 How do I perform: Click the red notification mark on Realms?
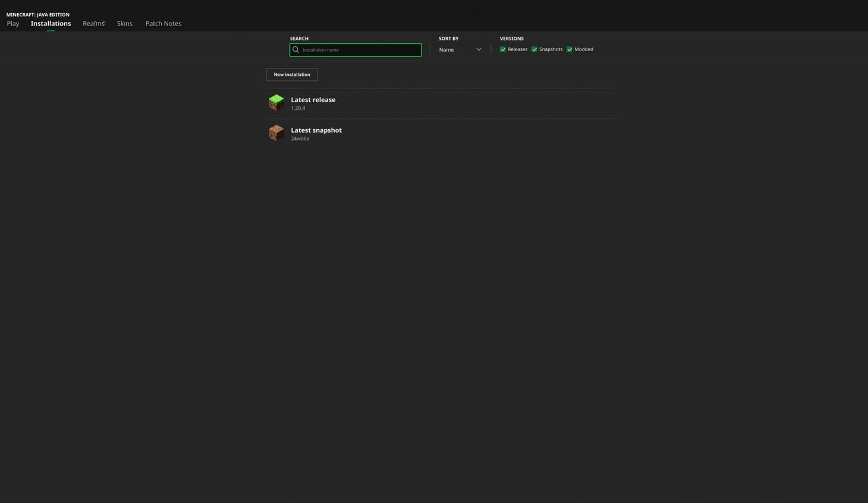coord(102,20)
